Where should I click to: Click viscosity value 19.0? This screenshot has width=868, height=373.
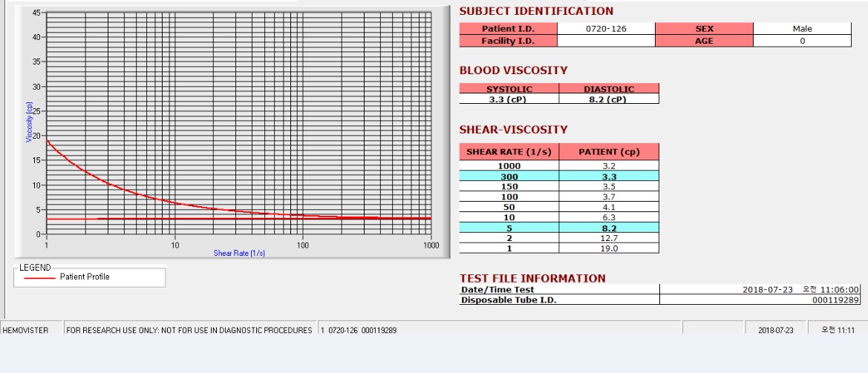pyautogui.click(x=609, y=248)
